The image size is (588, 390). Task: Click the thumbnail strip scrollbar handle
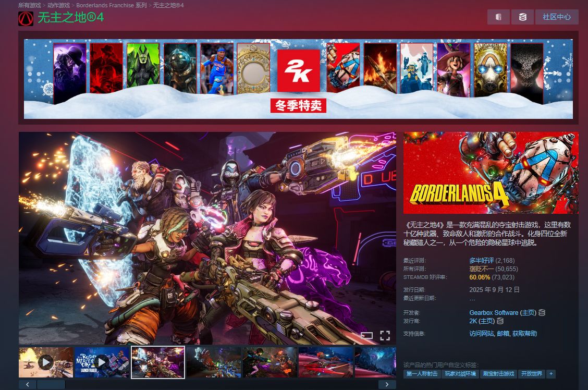[51, 384]
